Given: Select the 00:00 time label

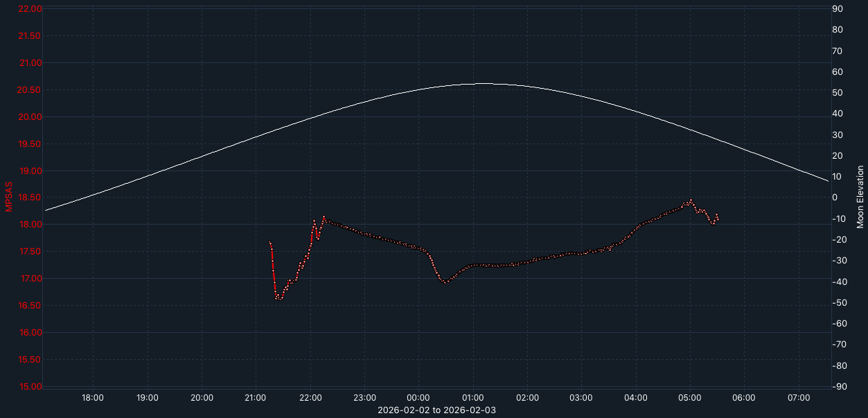Looking at the screenshot, I should [x=418, y=397].
